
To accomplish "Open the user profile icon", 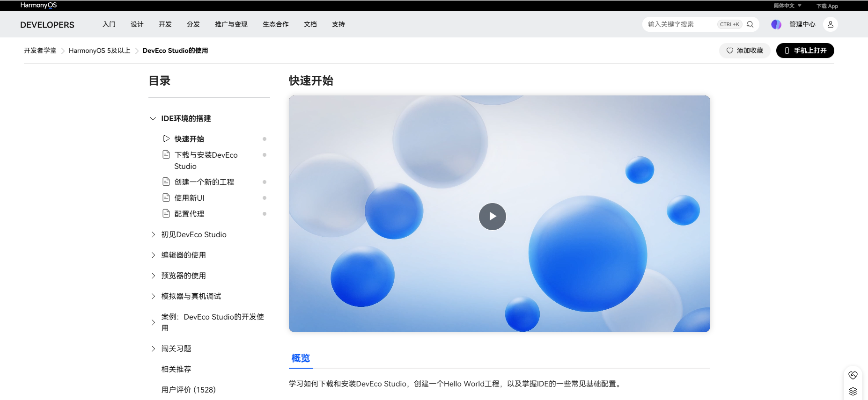I will point(831,24).
